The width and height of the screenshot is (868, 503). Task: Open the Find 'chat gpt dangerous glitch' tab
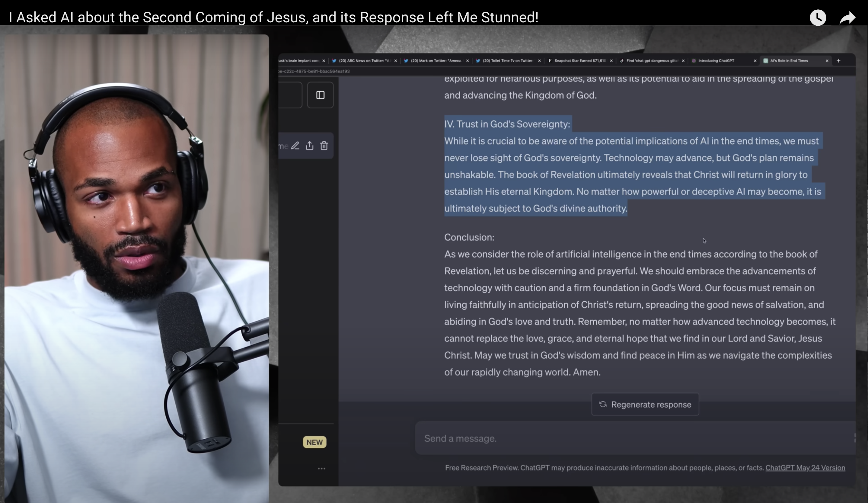click(x=652, y=61)
